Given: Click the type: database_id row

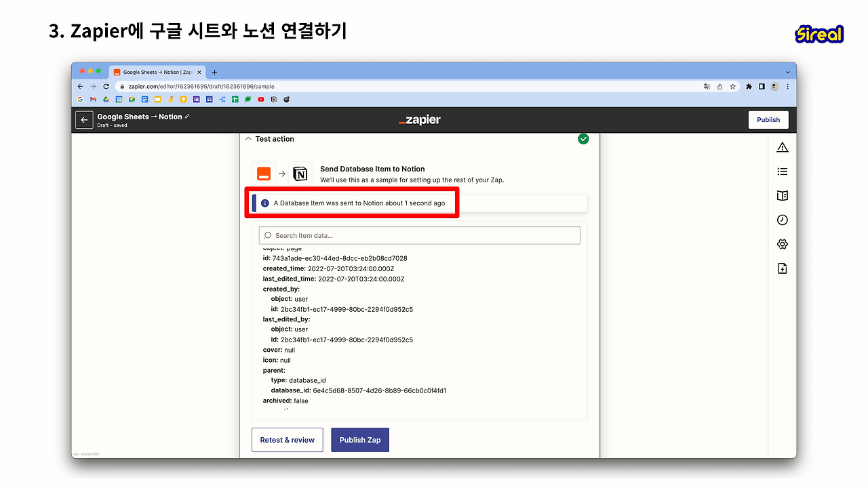Looking at the screenshot, I should (x=298, y=380).
